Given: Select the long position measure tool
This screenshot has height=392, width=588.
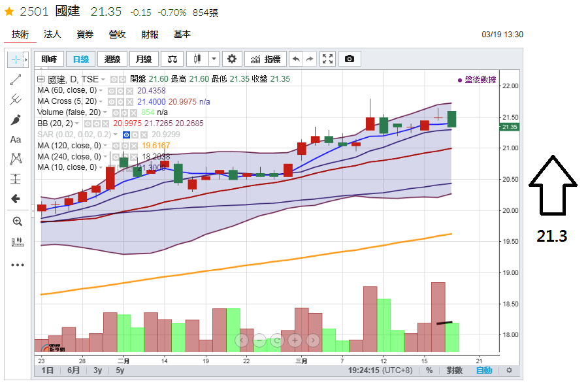Looking at the screenshot, I should tap(16, 179).
